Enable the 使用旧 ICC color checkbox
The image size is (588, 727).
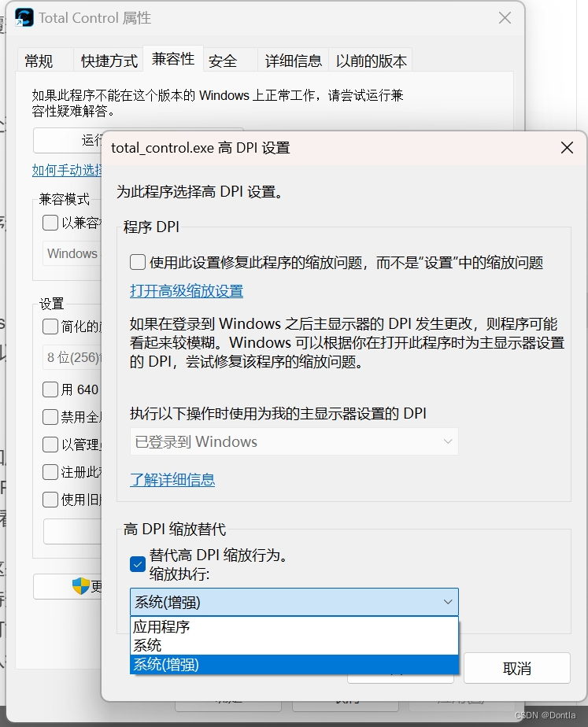click(50, 500)
